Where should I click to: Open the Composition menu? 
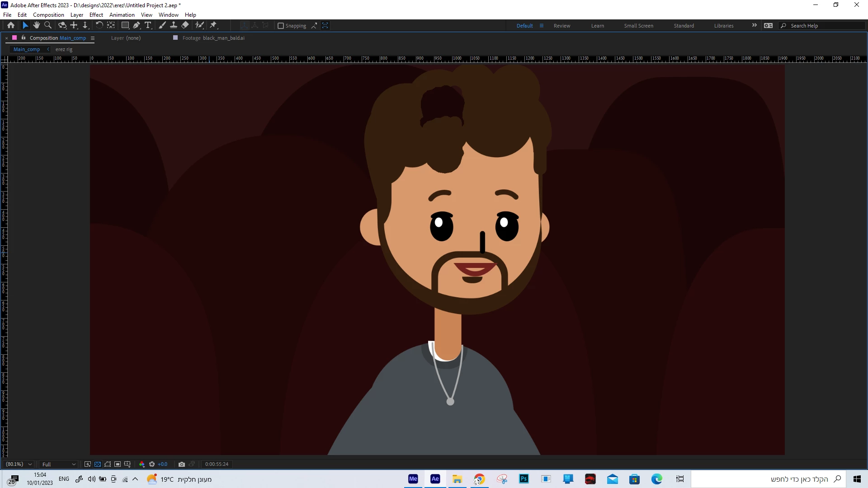pos(48,14)
